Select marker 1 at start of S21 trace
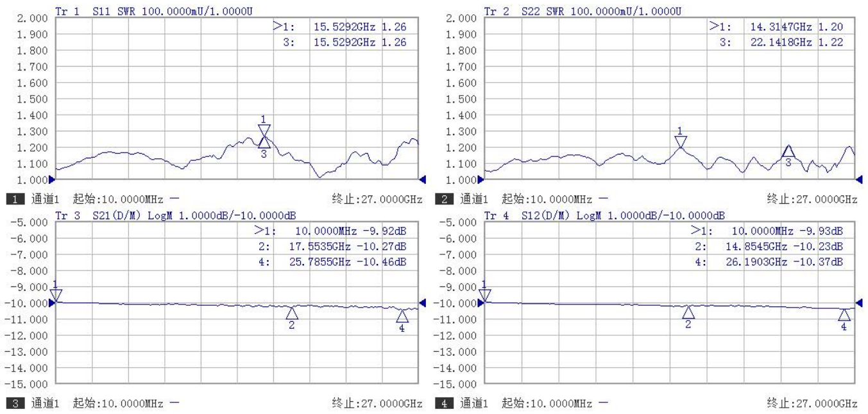Image resolution: width=868 pixels, height=414 pixels. coord(56,295)
